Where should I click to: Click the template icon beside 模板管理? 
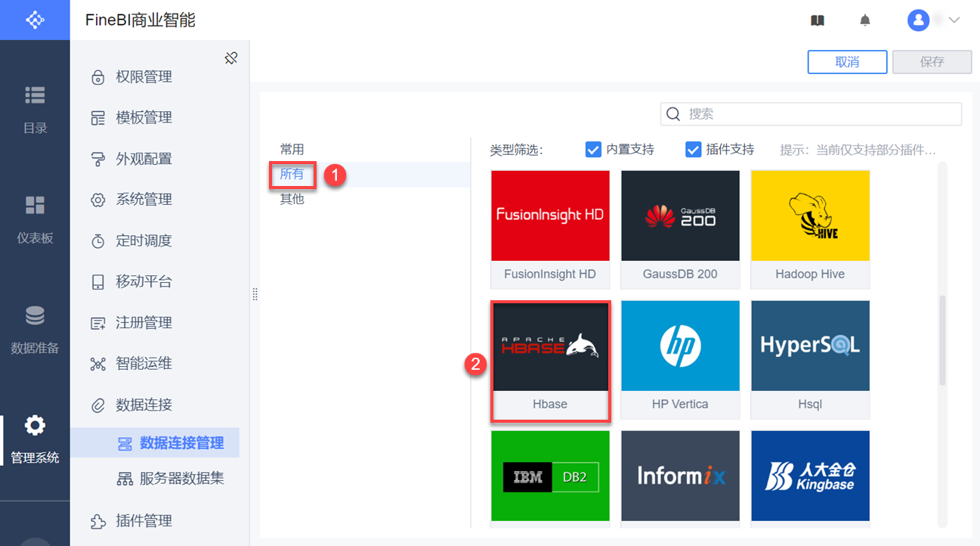pos(97,118)
